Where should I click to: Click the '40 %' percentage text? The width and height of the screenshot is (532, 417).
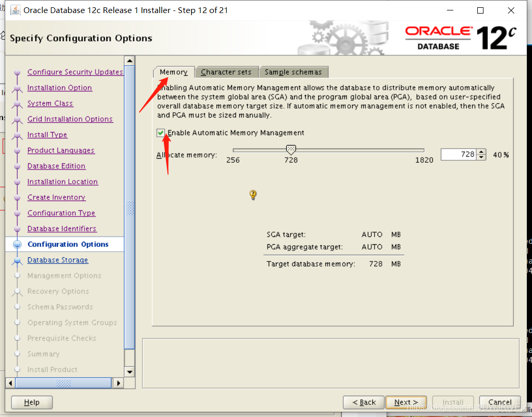tap(501, 155)
